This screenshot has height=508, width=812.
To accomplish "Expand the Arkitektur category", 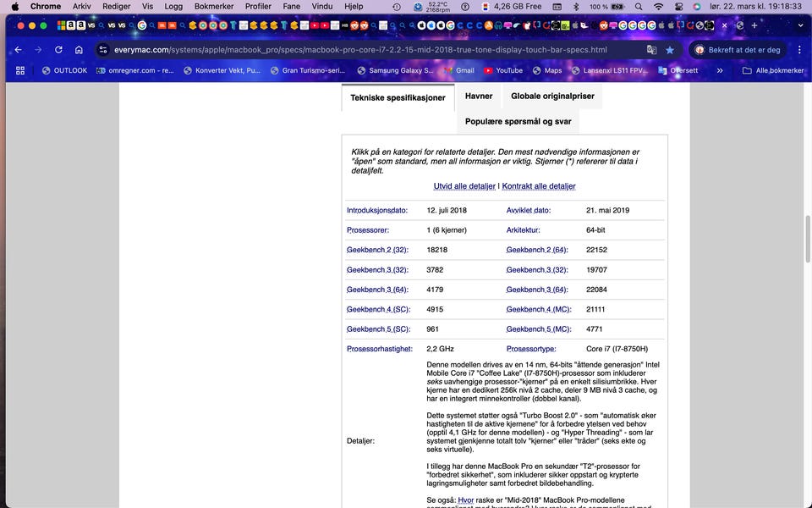I will (x=523, y=230).
